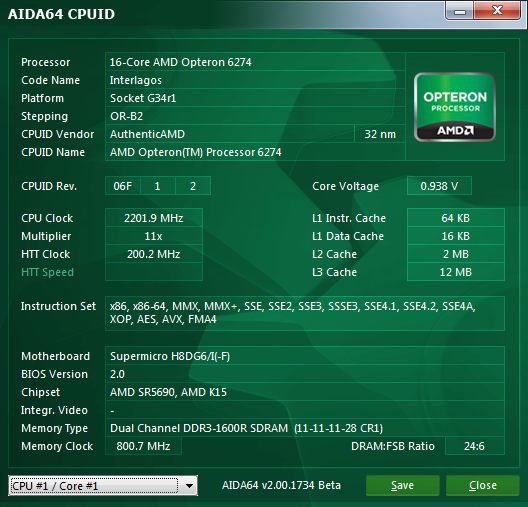
Task: Click the 24:6 DRAM:FSB ratio value
Action: [x=474, y=446]
